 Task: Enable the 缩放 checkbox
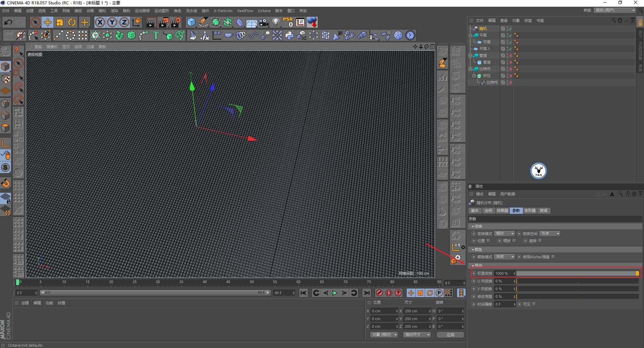pyautogui.click(x=514, y=241)
